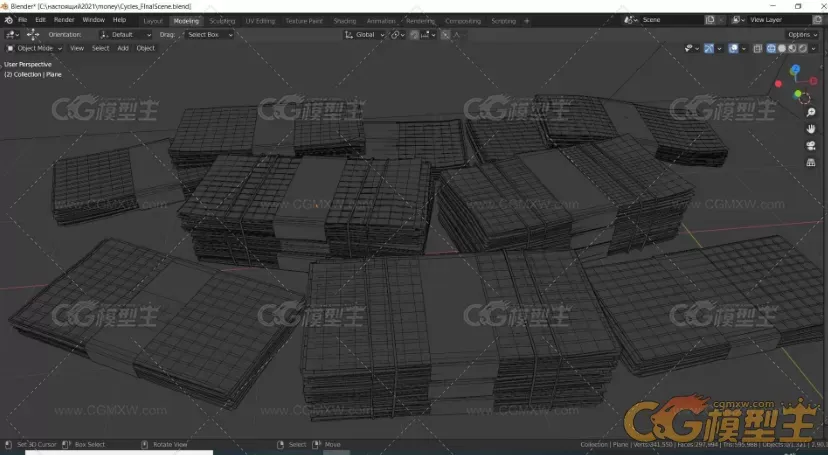Open the snapping options dropdown
Screen dimensions: 828x455
coord(428,35)
